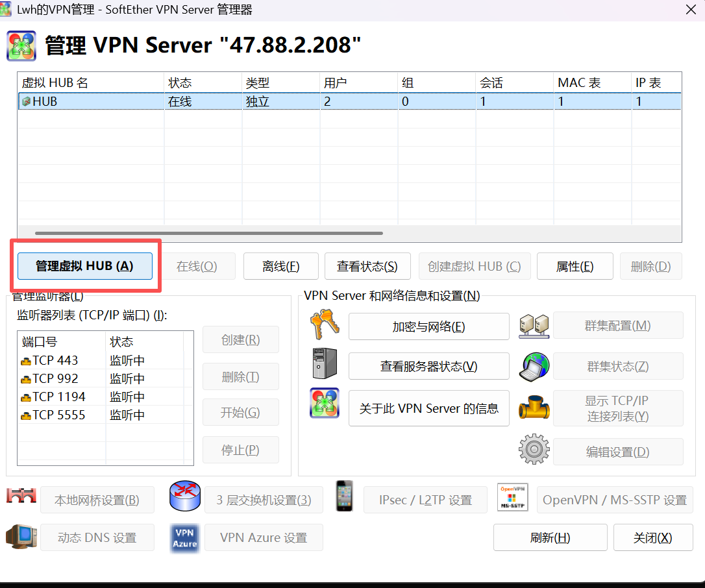Open 管理虚拟 HUB button

84,266
